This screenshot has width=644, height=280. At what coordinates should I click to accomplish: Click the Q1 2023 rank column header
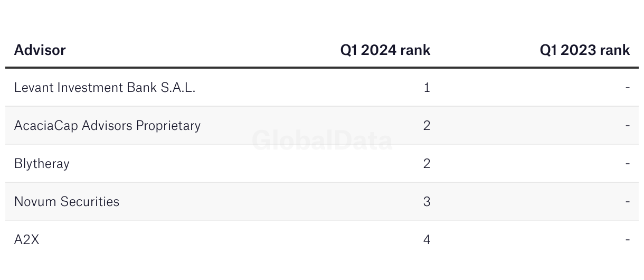(585, 50)
